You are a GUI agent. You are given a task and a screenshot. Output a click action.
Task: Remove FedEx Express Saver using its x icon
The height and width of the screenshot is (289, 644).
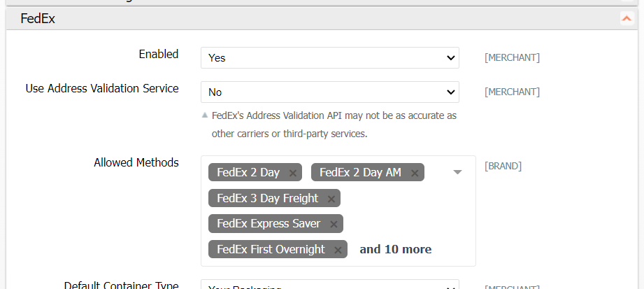click(334, 224)
